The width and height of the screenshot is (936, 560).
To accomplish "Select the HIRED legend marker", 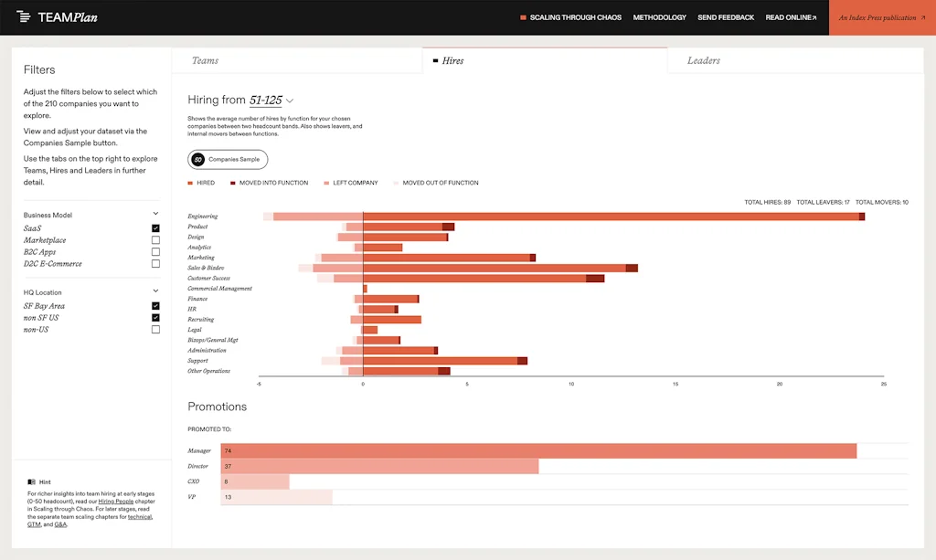I will click(188, 183).
